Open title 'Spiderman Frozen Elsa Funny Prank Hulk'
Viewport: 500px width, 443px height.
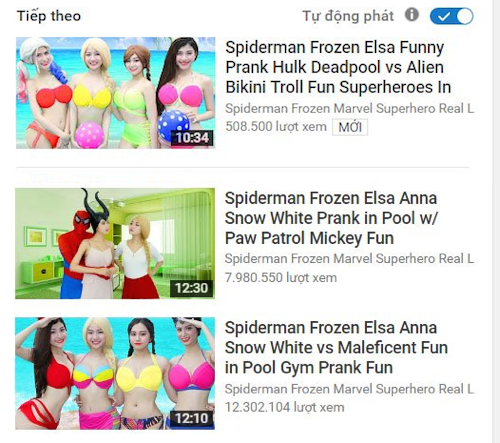338,67
